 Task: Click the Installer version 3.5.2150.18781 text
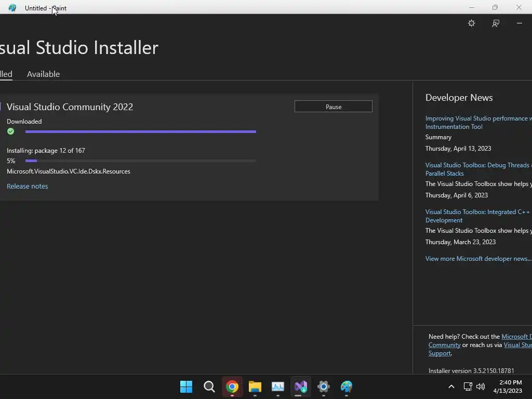(471, 371)
